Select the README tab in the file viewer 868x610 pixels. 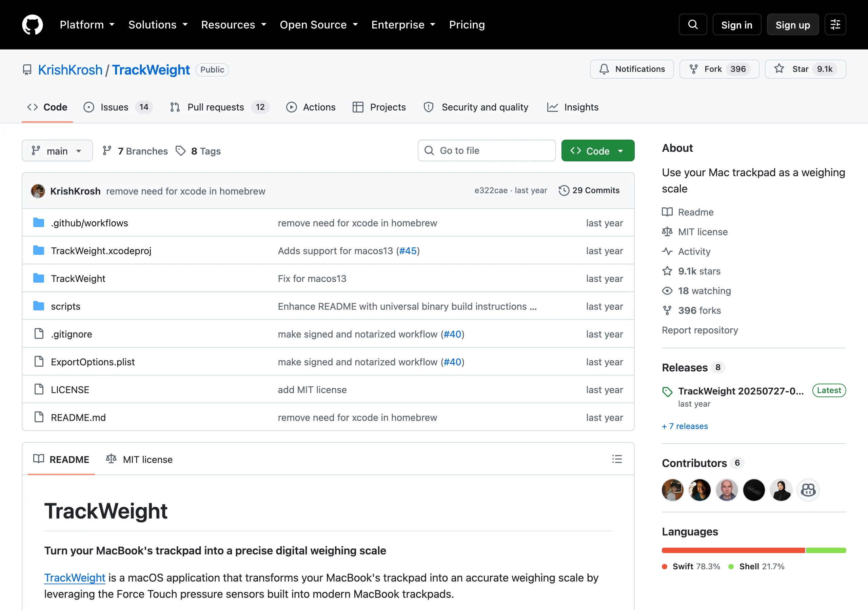click(x=61, y=459)
